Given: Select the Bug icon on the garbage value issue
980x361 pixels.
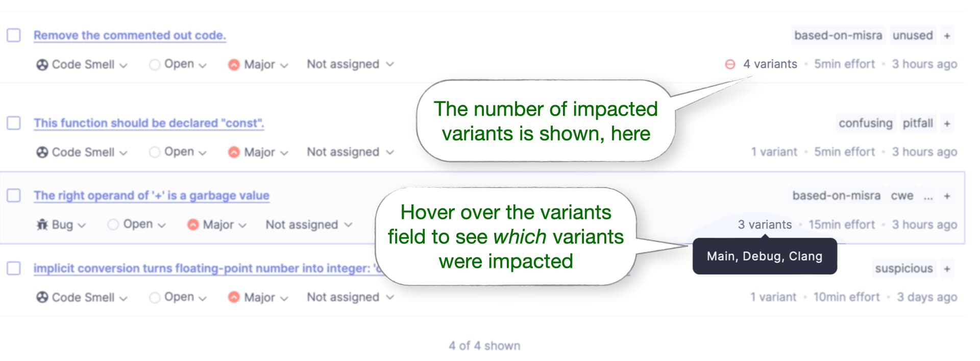Looking at the screenshot, I should [x=43, y=224].
